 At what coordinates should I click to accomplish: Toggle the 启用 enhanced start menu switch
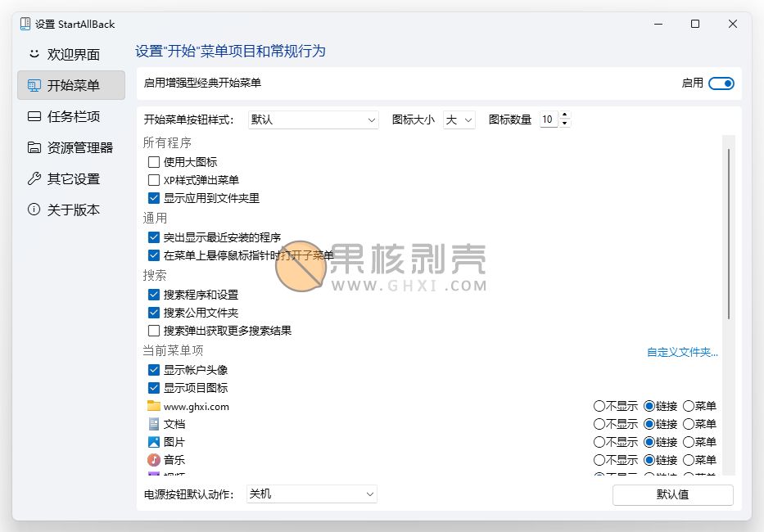(x=721, y=83)
